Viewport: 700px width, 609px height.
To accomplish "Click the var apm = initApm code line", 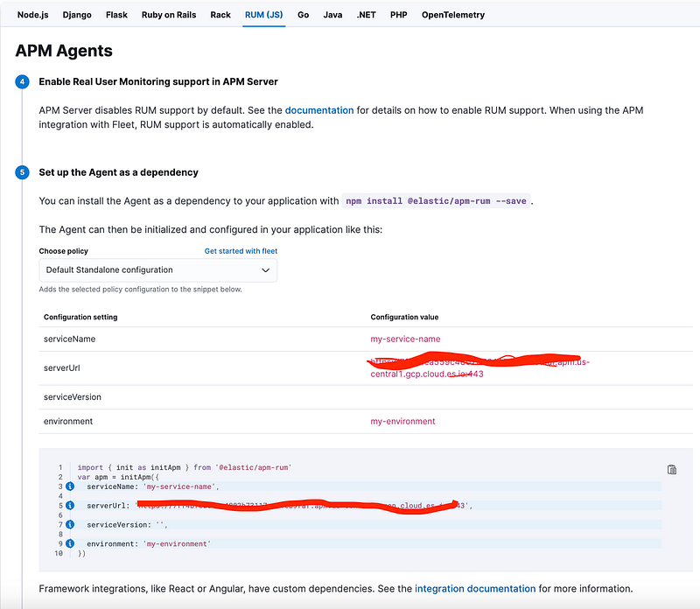I will (118, 477).
